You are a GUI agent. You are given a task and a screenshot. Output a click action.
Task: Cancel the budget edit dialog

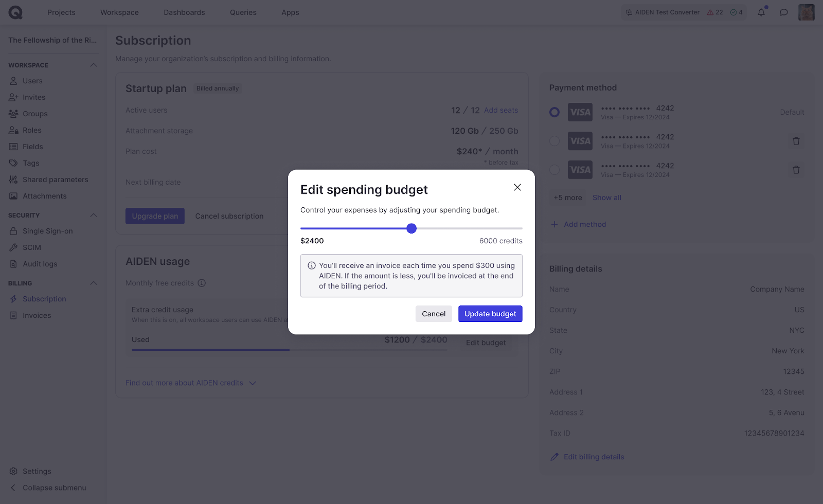(x=434, y=314)
